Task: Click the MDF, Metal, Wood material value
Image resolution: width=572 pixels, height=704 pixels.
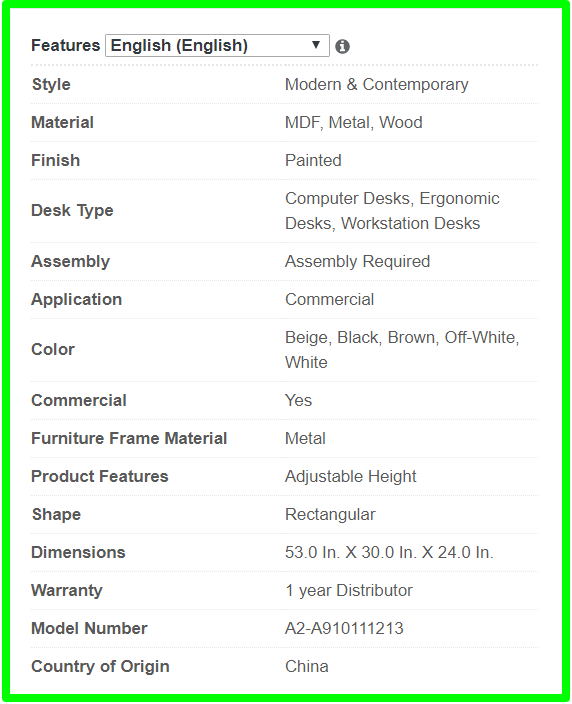Action: 354,123
